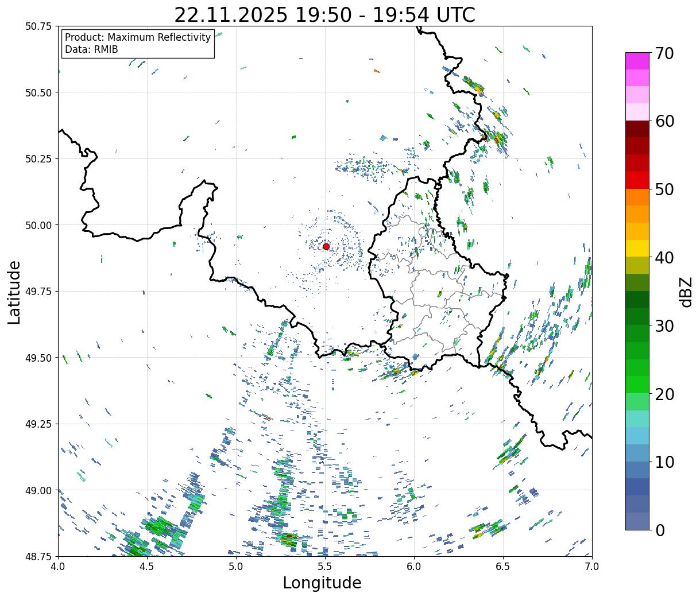Click longitude tick label 5.0
Viewport: 700px width, 597px height.
(x=236, y=566)
